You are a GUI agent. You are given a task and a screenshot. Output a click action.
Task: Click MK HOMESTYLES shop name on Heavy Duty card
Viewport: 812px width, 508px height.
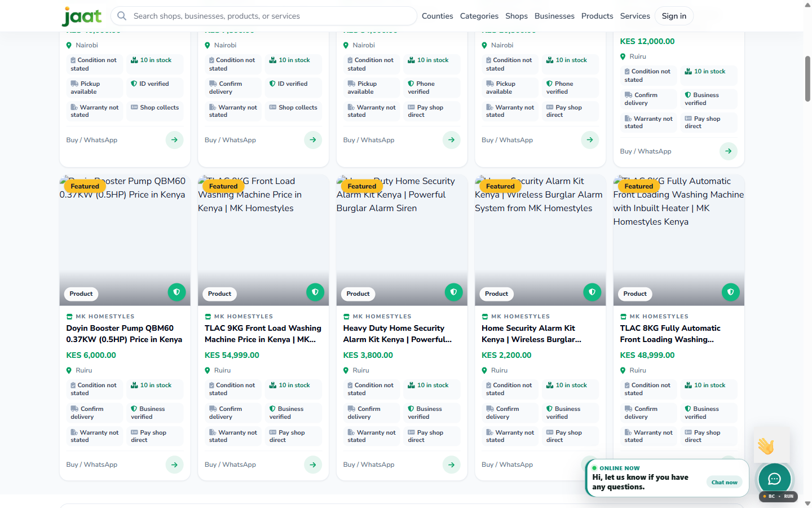coord(382,317)
